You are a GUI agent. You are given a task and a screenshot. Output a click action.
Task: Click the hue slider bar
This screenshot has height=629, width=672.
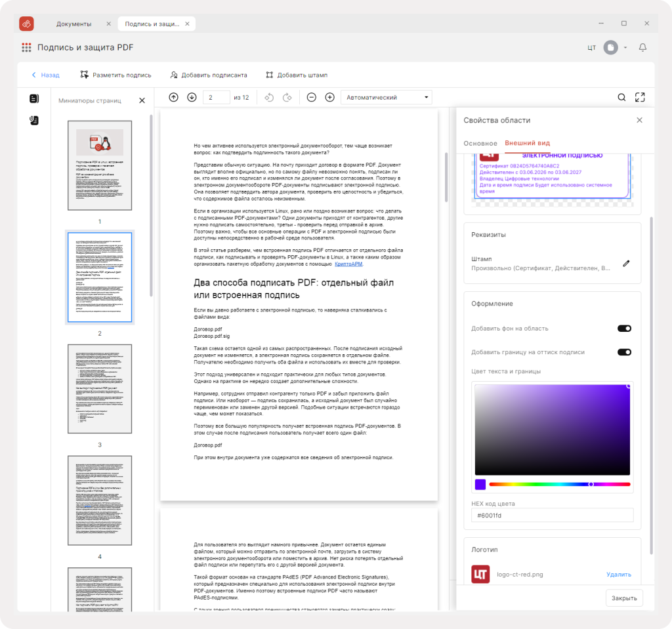(x=560, y=484)
